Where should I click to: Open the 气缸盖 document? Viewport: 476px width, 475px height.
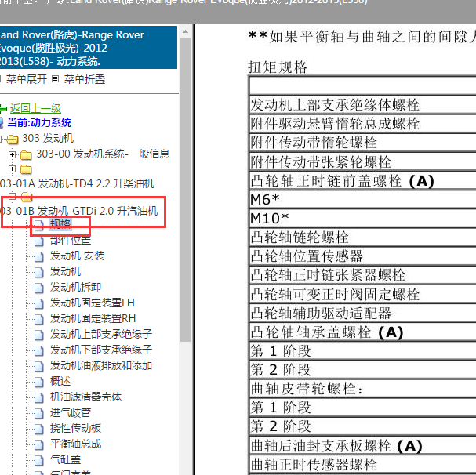pos(65,460)
